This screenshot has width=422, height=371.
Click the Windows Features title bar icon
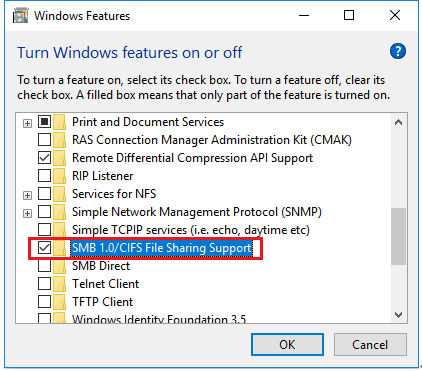point(21,16)
